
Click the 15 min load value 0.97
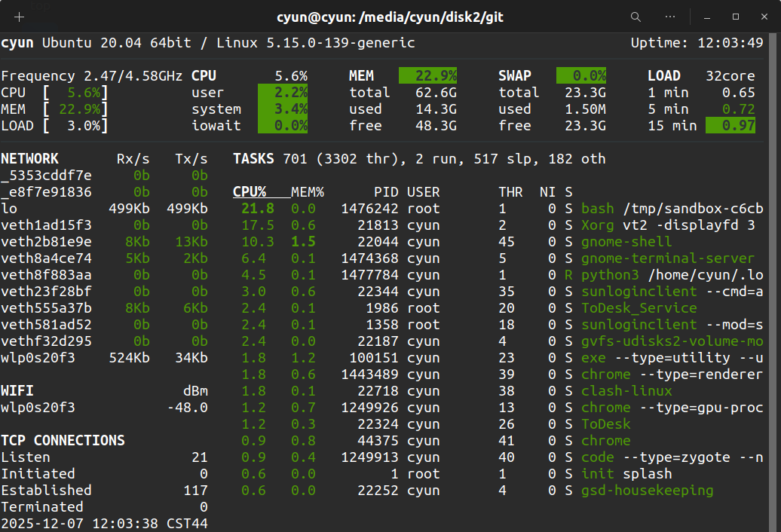730,125
